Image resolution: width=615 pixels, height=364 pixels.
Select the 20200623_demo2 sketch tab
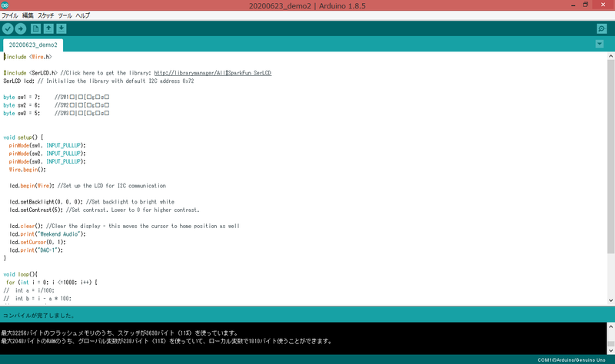33,45
